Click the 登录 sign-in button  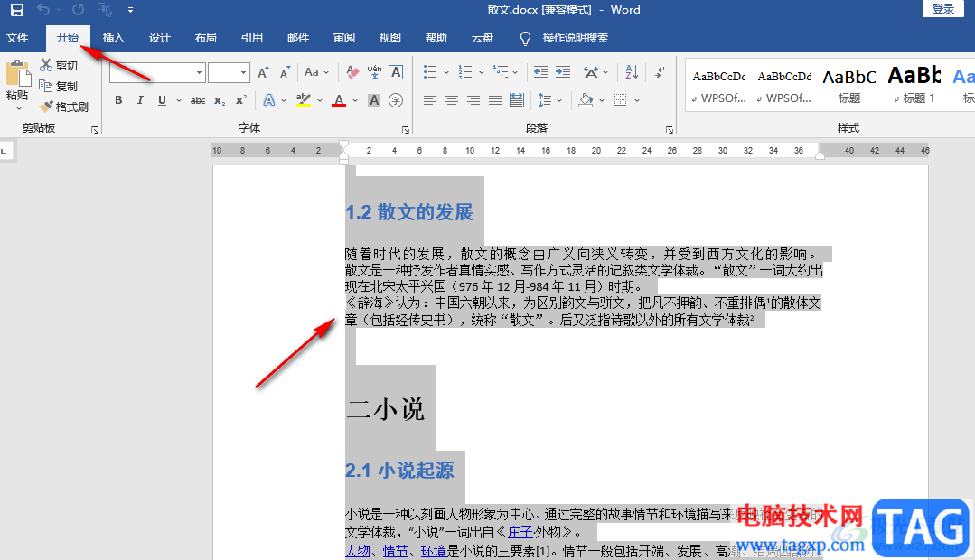pyautogui.click(x=943, y=8)
